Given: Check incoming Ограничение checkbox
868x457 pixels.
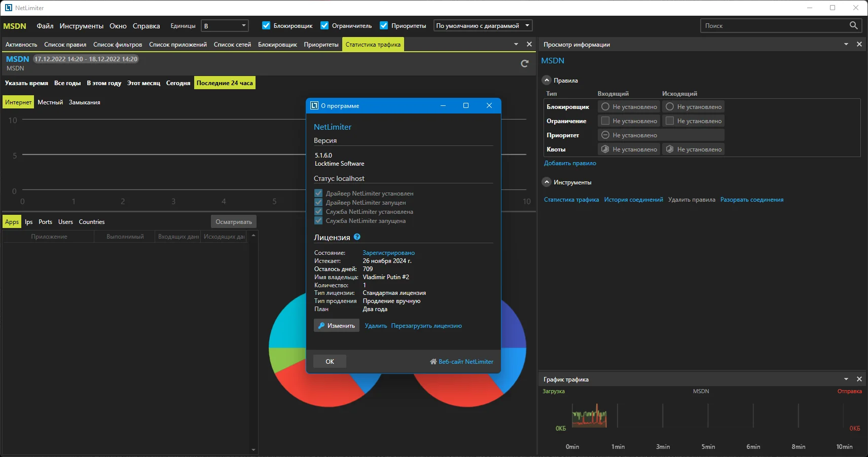Looking at the screenshot, I should pos(605,121).
